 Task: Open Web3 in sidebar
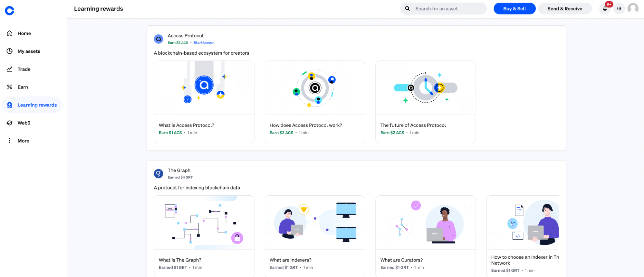[32, 123]
